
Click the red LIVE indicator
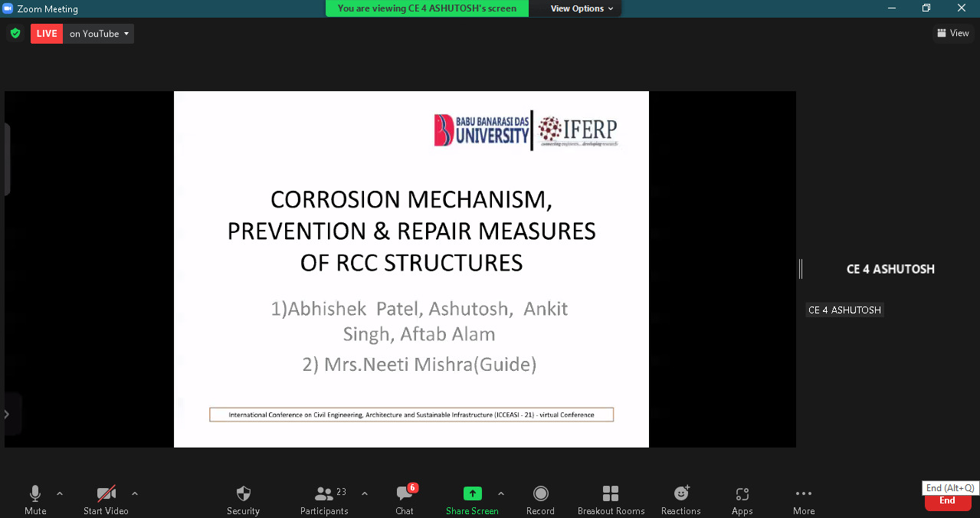tap(47, 34)
